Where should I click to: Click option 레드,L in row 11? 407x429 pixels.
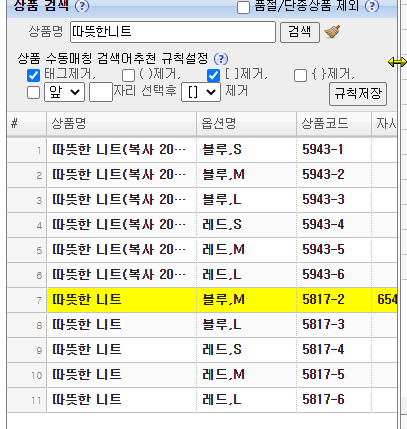247,400
